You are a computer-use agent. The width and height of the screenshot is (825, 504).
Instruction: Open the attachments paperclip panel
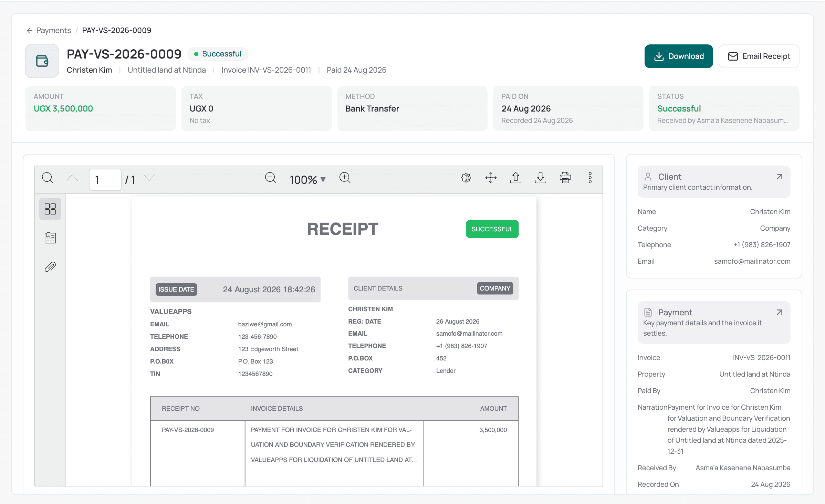[50, 267]
